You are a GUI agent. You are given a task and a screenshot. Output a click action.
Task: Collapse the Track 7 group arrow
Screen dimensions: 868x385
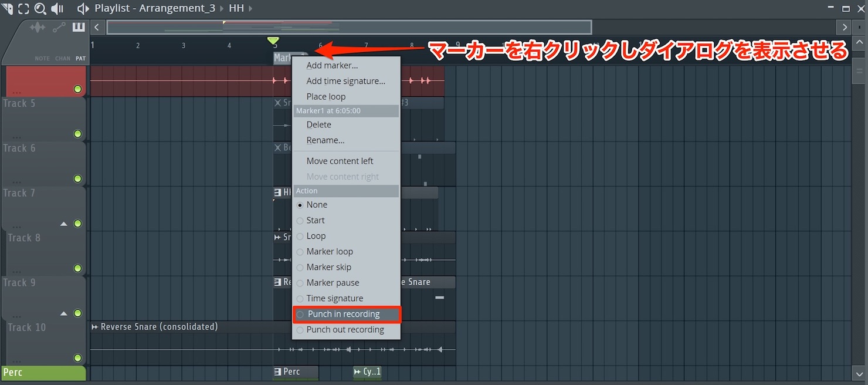coord(64,224)
